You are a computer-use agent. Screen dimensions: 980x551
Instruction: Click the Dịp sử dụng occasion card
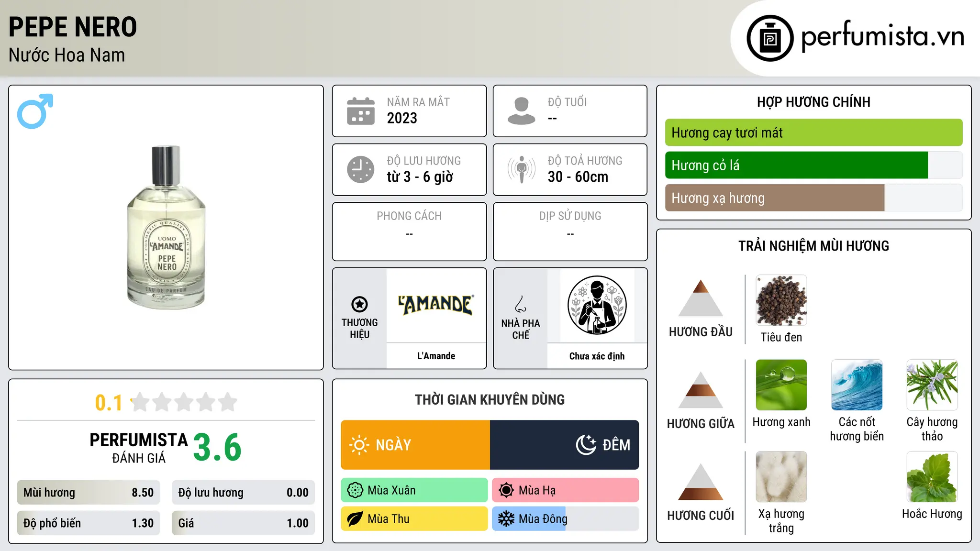click(570, 231)
